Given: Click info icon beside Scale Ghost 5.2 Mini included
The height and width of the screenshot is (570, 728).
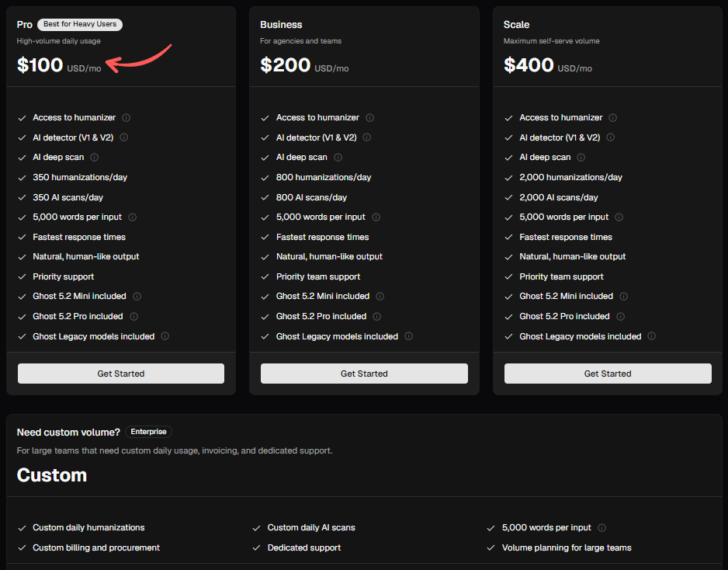Looking at the screenshot, I should click(x=623, y=297).
